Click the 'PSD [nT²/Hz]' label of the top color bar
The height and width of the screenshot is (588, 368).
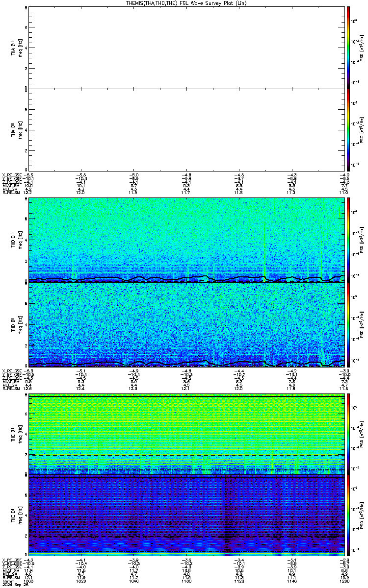pos(362,47)
